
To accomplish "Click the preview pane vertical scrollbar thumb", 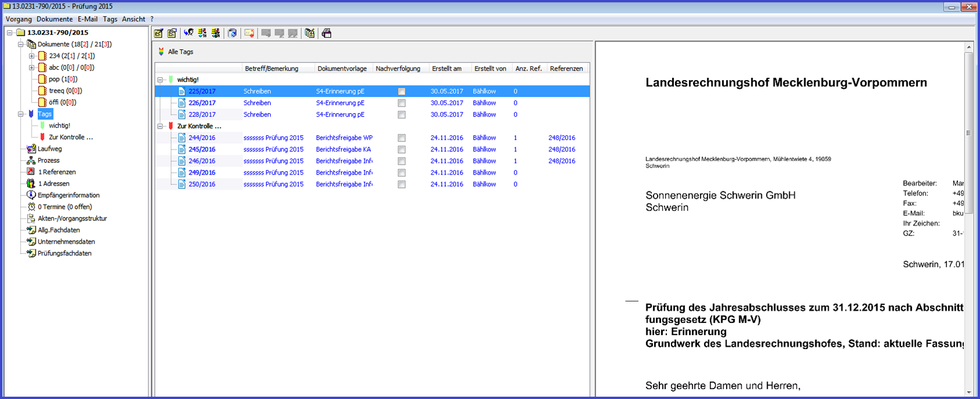I will point(968,132).
